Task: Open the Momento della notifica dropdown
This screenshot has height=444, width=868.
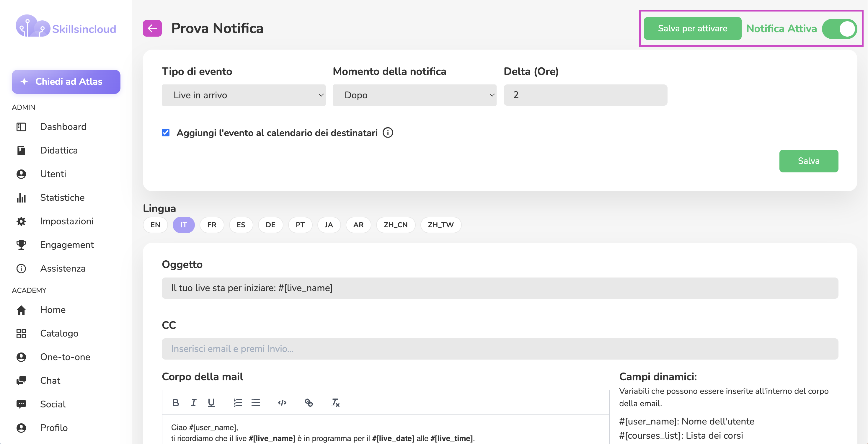Action: 414,95
